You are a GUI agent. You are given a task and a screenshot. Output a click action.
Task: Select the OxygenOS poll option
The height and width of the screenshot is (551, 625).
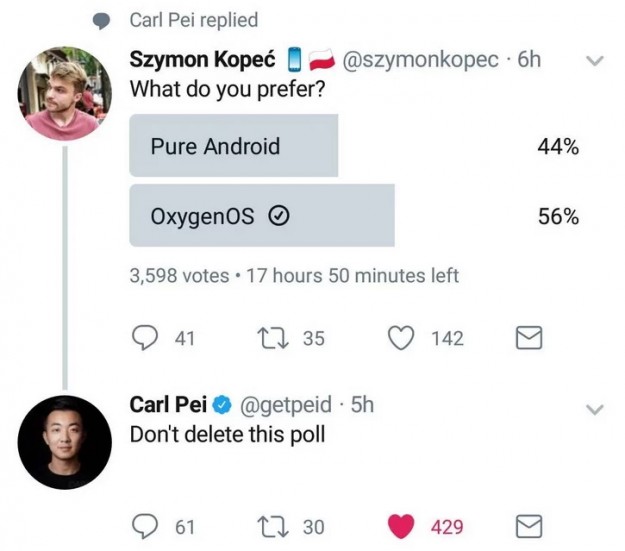pos(262,216)
